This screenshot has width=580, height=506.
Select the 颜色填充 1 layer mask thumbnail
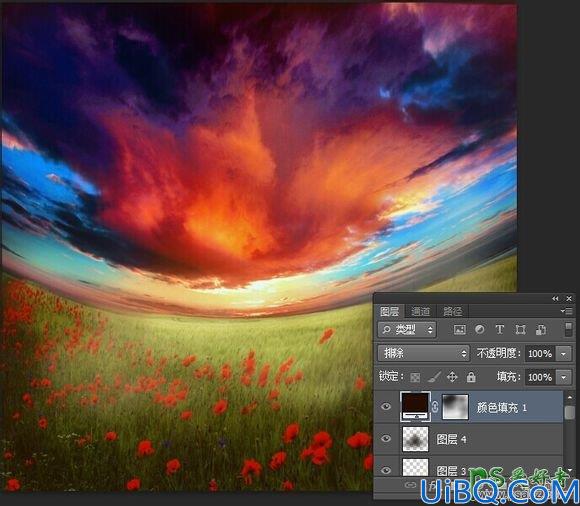[455, 407]
